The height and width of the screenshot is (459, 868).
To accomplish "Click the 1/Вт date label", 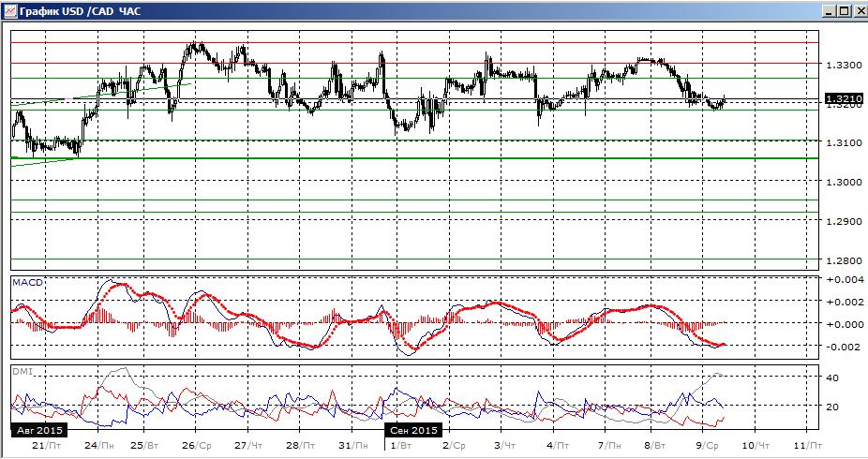I will (402, 445).
